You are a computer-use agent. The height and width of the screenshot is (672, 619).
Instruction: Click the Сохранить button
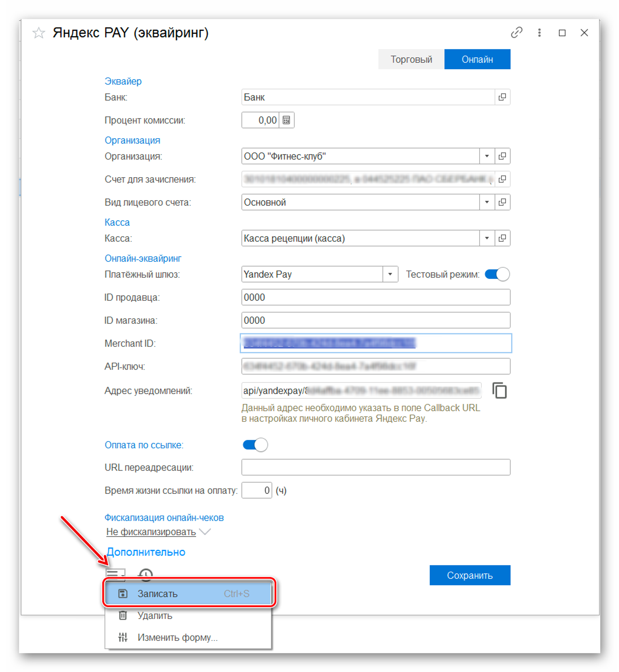470,575
